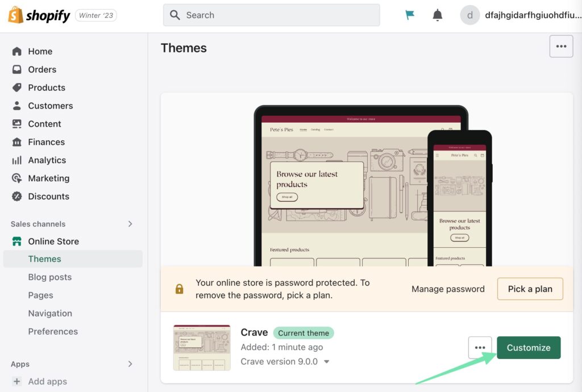The image size is (582, 392).
Task: Select the Orders icon
Action: point(18,69)
